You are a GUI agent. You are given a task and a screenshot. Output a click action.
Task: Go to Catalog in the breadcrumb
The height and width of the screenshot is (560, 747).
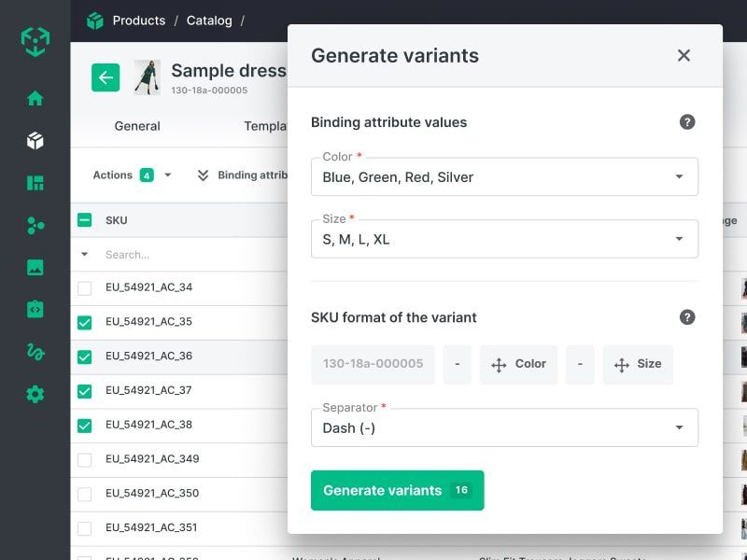[x=209, y=21]
